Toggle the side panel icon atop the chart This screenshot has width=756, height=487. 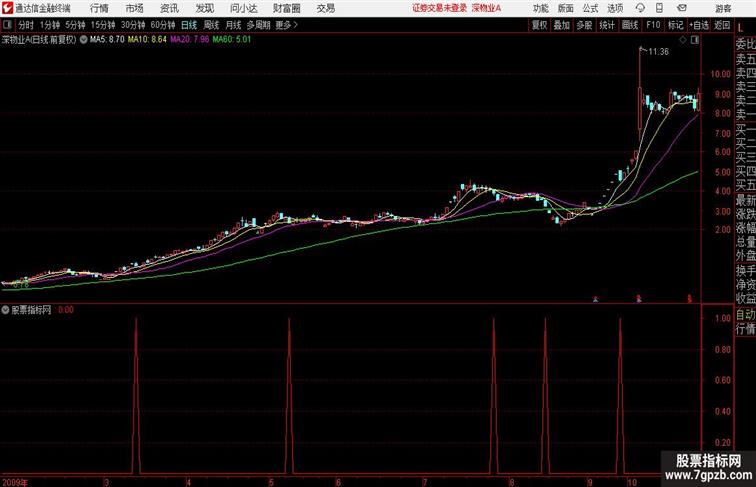695,40
